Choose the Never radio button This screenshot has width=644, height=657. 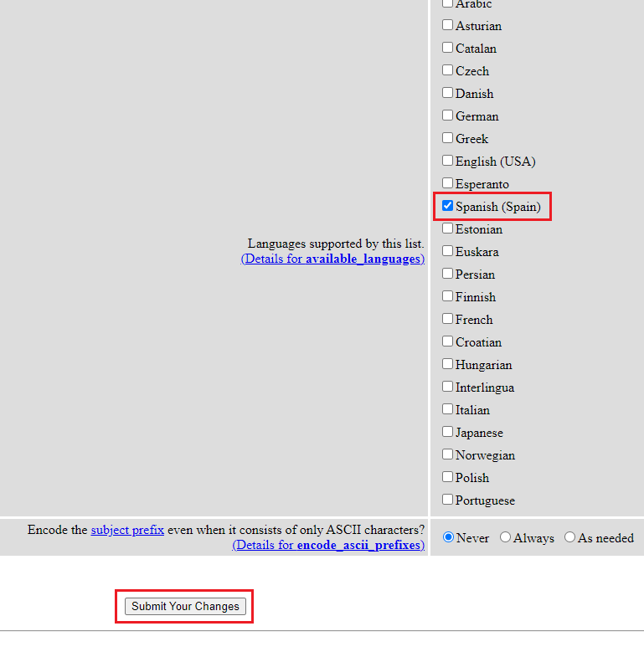pyautogui.click(x=449, y=537)
